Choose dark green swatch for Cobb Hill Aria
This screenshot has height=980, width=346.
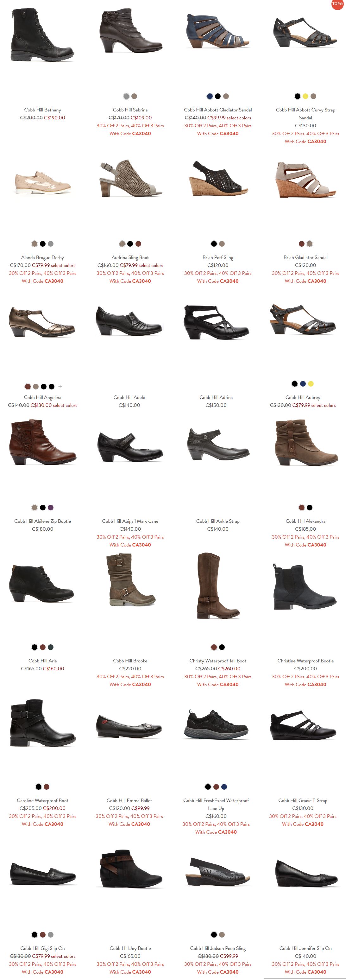51,647
